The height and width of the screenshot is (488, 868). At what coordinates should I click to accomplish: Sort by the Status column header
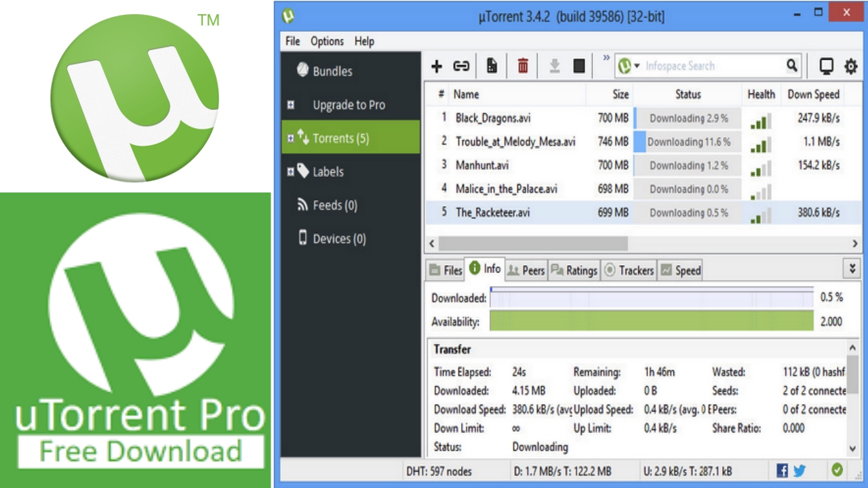688,94
